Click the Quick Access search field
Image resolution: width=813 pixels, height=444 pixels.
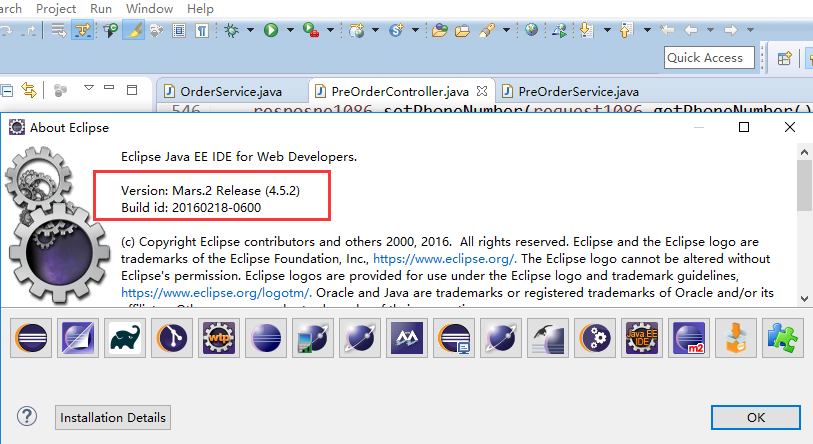click(709, 58)
